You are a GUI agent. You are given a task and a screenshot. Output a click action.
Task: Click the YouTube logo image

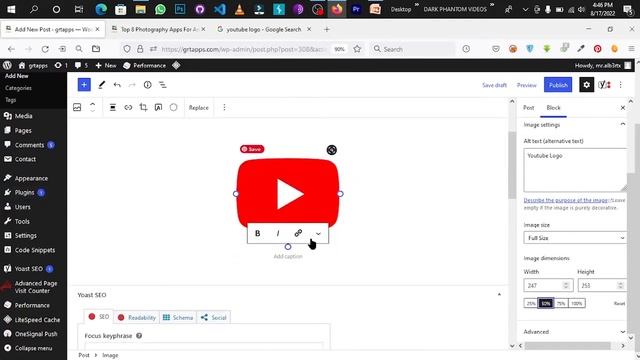(288, 193)
